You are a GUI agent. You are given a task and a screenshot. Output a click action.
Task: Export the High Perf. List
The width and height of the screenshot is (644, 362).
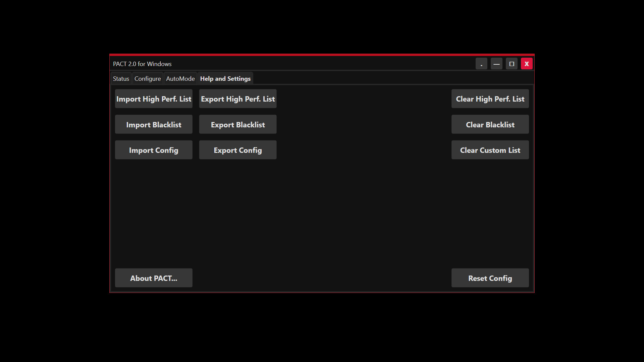(x=237, y=99)
